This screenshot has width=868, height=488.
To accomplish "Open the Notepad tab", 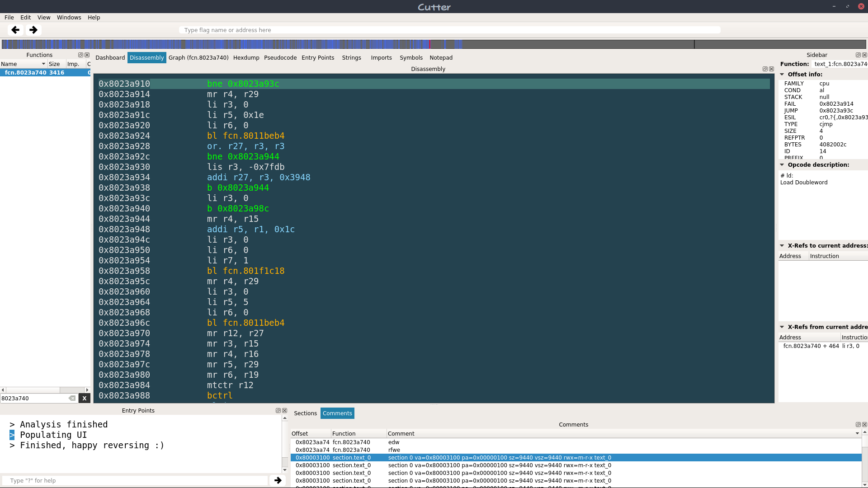I will click(x=441, y=58).
